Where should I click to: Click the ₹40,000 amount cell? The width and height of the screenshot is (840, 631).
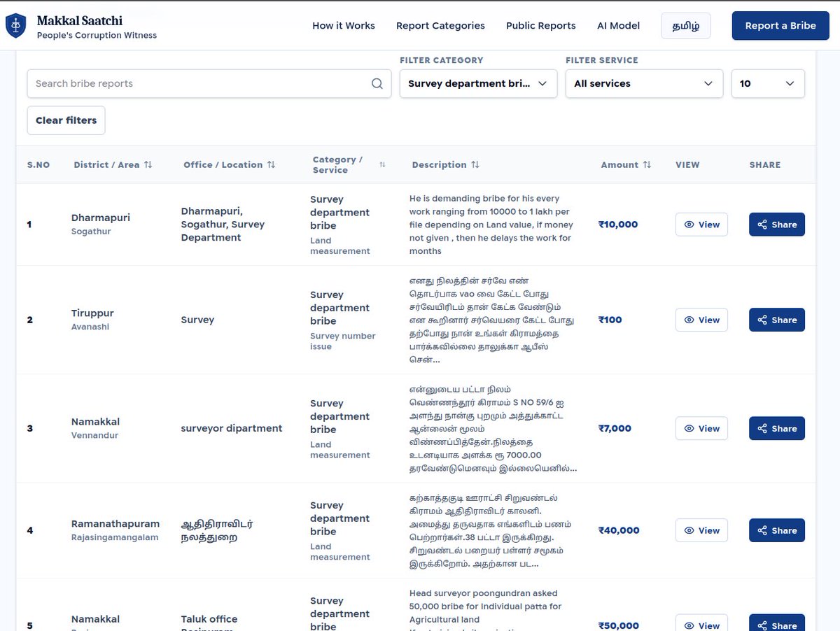click(619, 530)
